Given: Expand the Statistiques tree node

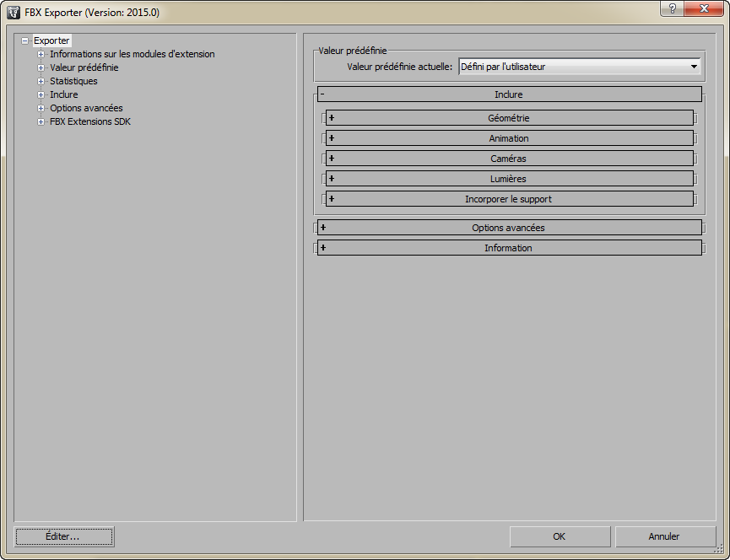Looking at the screenshot, I should [41, 82].
